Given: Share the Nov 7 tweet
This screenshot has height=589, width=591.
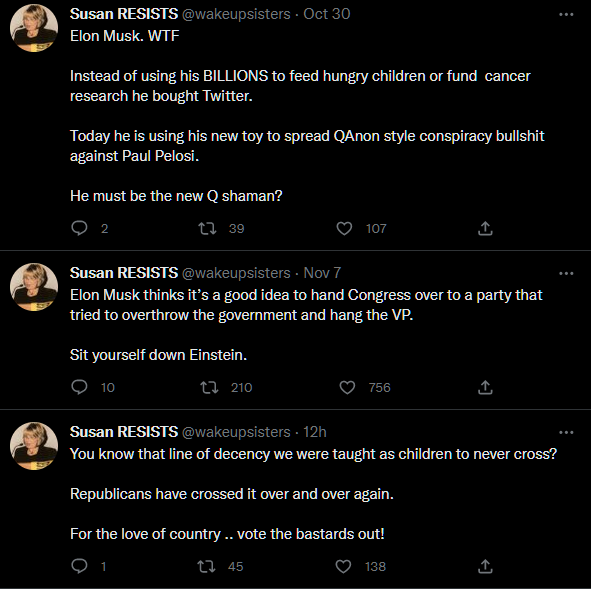Looking at the screenshot, I should [x=485, y=387].
